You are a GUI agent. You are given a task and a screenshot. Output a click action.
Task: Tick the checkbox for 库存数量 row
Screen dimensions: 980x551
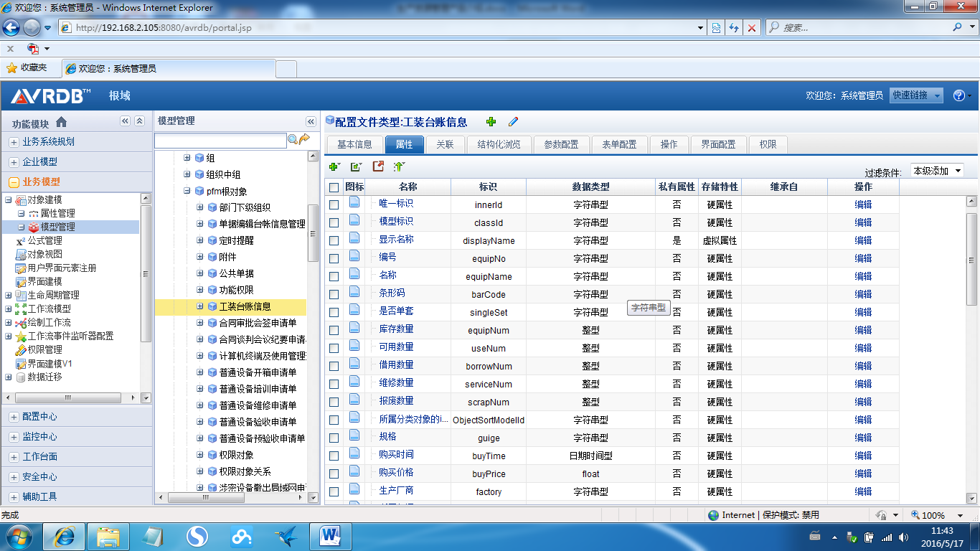coord(334,330)
